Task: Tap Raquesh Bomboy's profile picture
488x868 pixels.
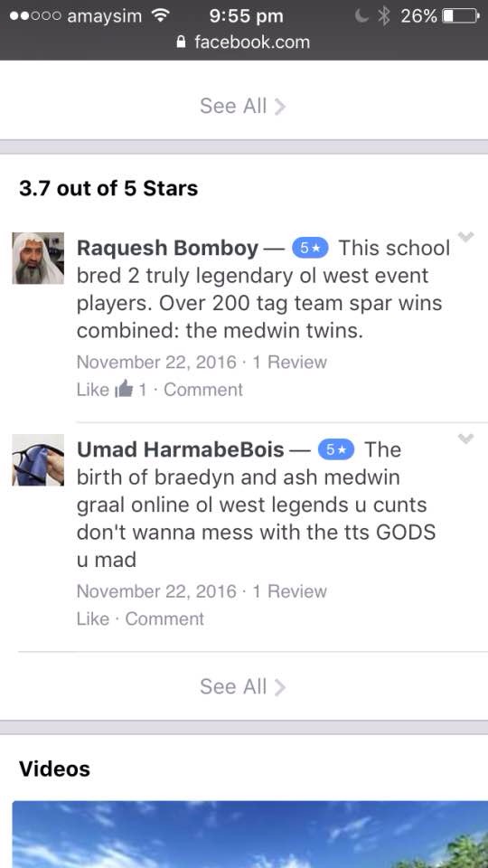Action: 38,259
